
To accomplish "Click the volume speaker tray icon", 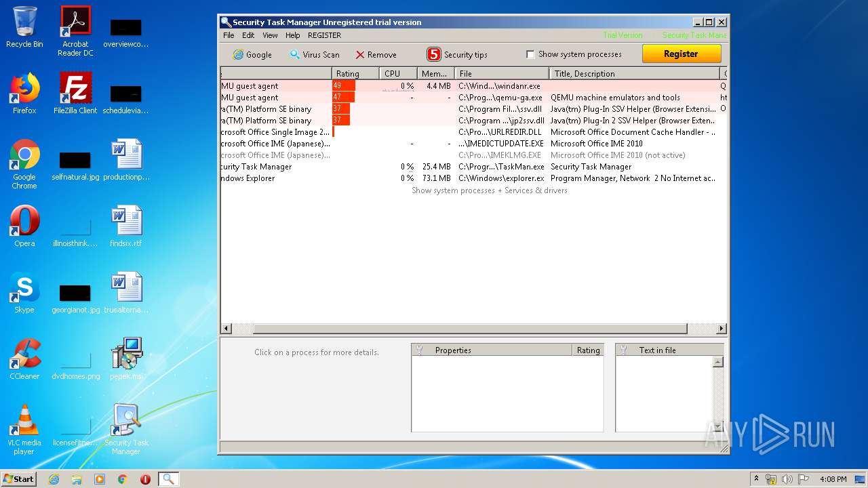I will pos(787,479).
